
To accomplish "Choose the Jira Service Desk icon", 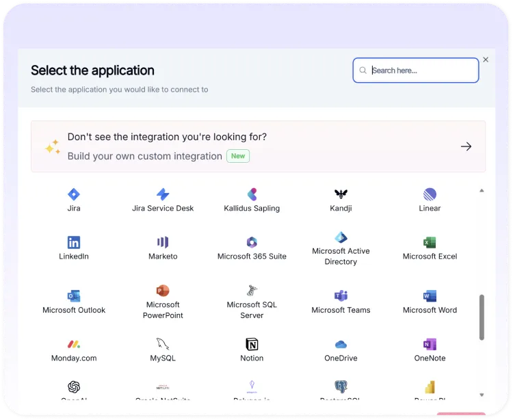I will coord(163,194).
